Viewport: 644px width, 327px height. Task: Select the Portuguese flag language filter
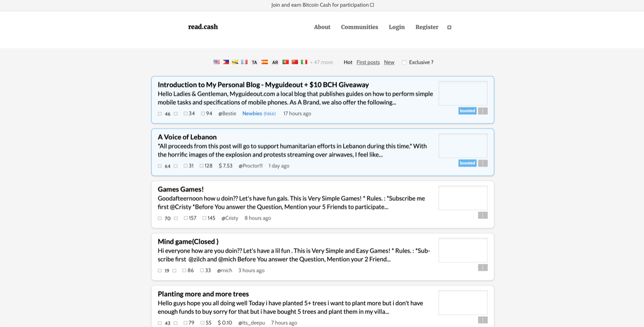pyautogui.click(x=285, y=62)
